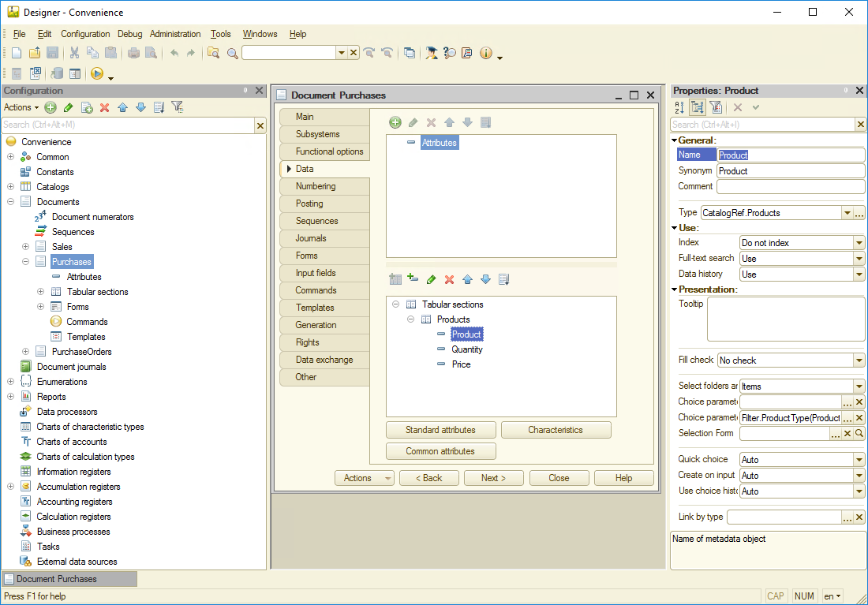Open the Fill check dropdown
The width and height of the screenshot is (868, 605).
859,360
